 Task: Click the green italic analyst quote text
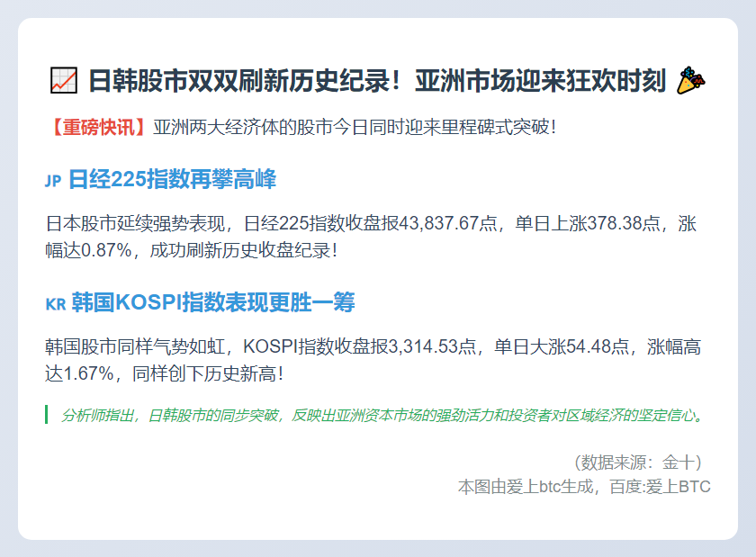(x=382, y=416)
